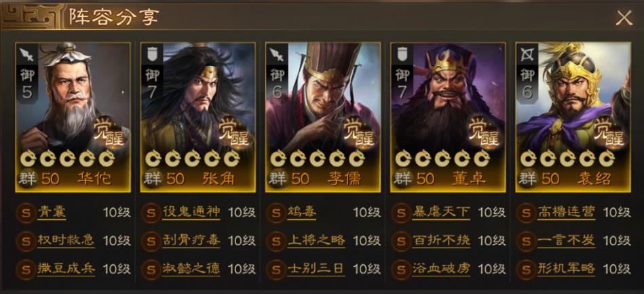Click the S-rank icon beside 青囊
Viewport: 644px width, 294px height.
[x=26, y=213]
